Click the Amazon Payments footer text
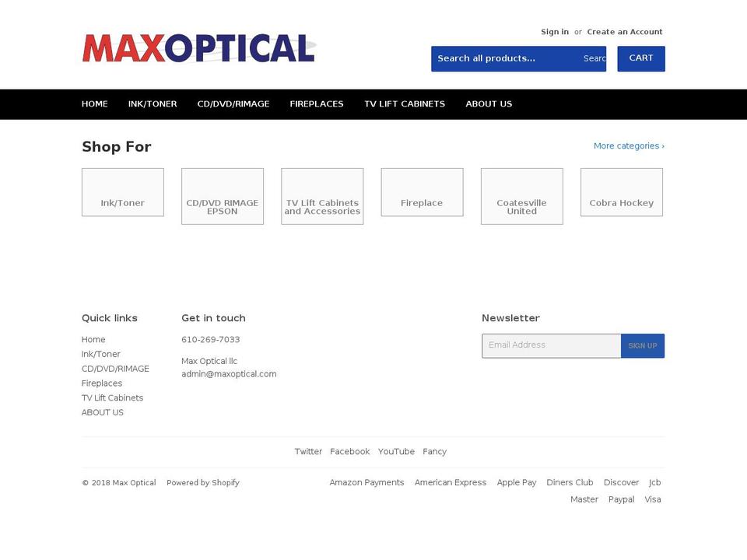 point(366,482)
